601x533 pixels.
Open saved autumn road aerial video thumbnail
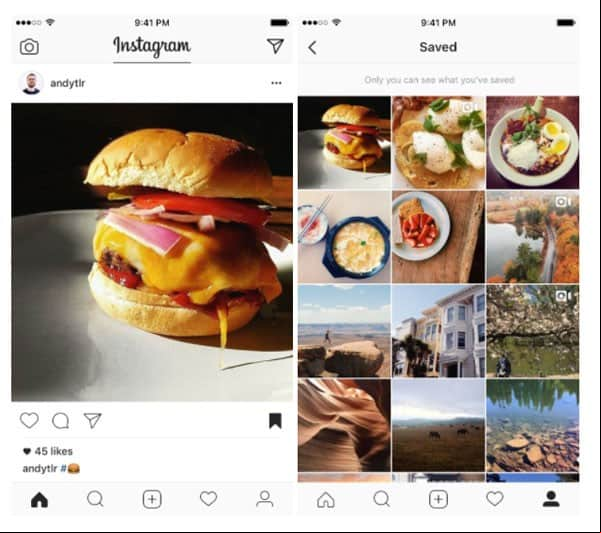click(x=533, y=237)
